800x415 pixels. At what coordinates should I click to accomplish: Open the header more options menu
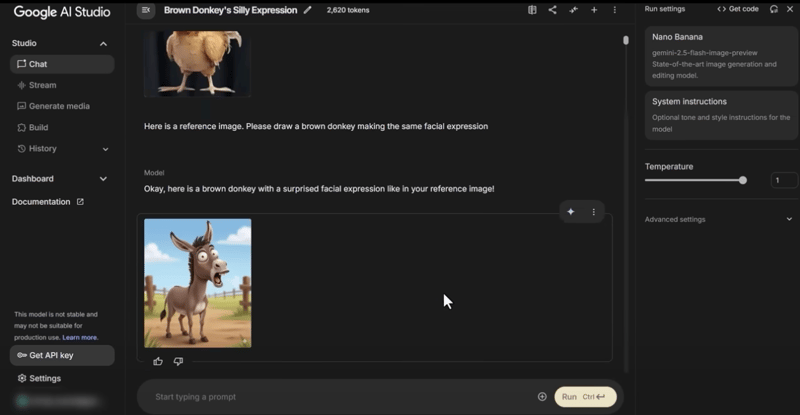tap(614, 10)
